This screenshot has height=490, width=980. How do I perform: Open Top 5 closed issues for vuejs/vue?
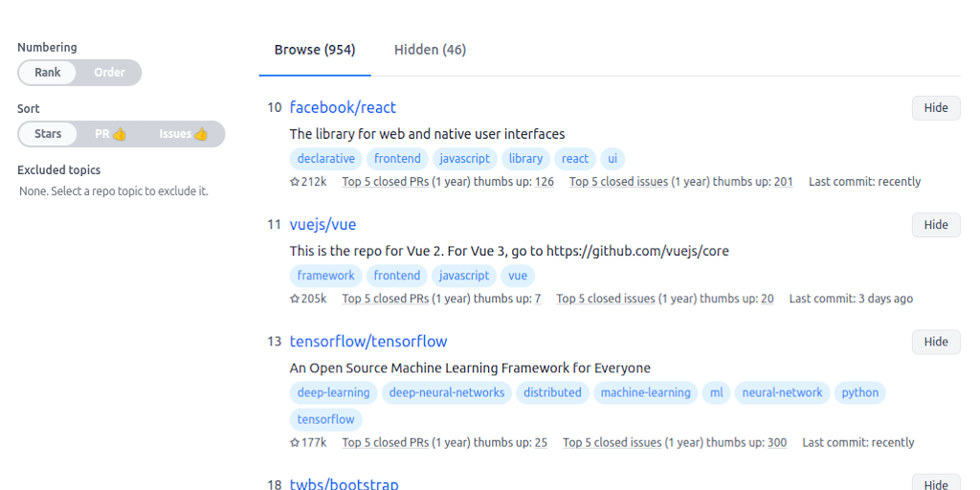pos(606,299)
